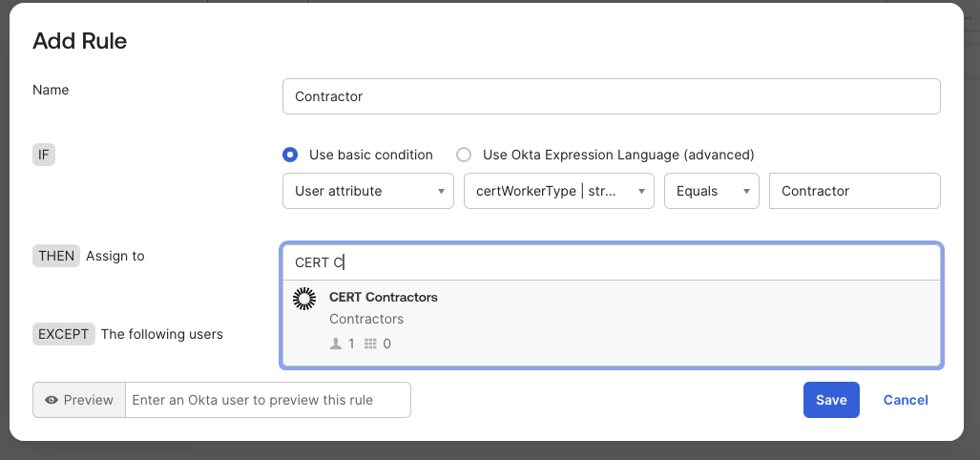Click the member count person icon
Image resolution: width=980 pixels, height=460 pixels.
point(336,344)
